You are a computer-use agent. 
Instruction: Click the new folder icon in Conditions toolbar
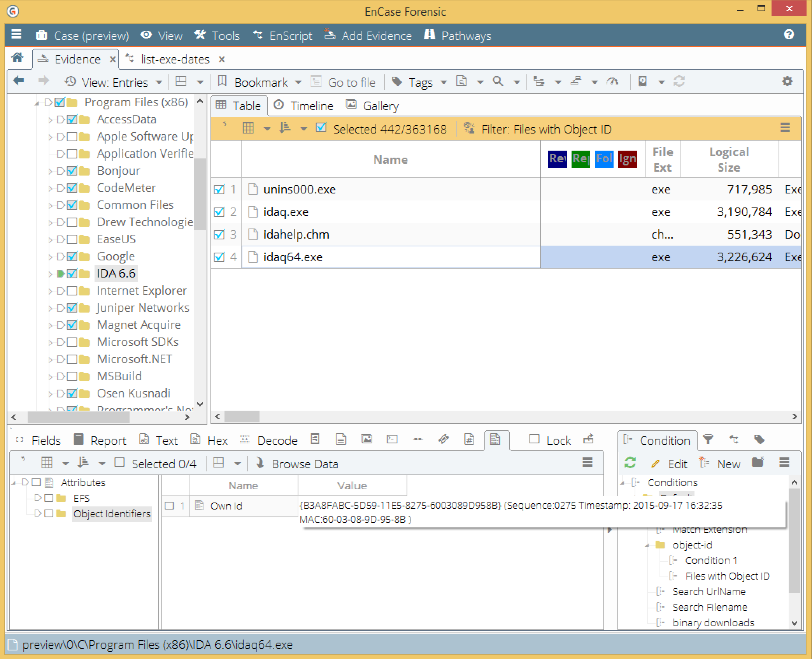click(758, 462)
